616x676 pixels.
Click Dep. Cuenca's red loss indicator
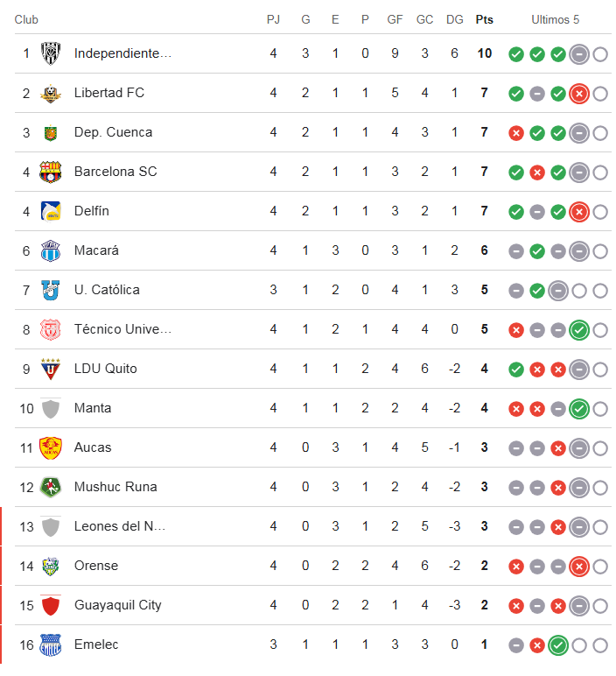coord(516,133)
